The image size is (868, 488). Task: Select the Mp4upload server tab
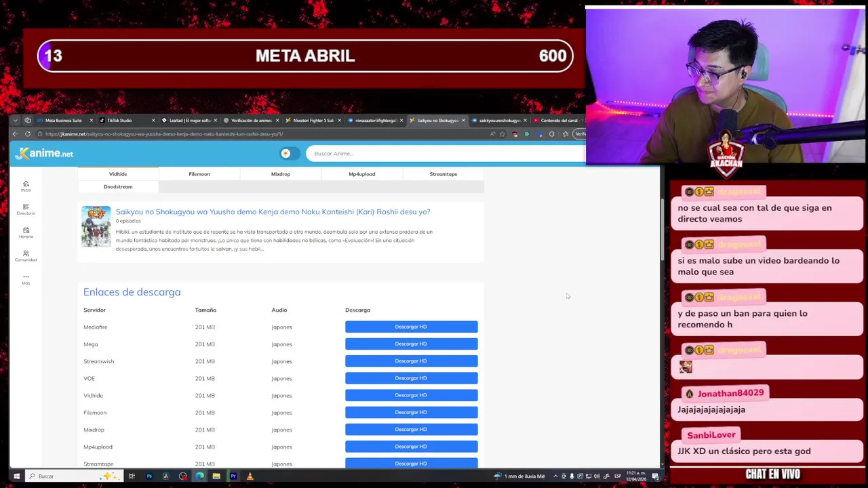click(x=362, y=174)
